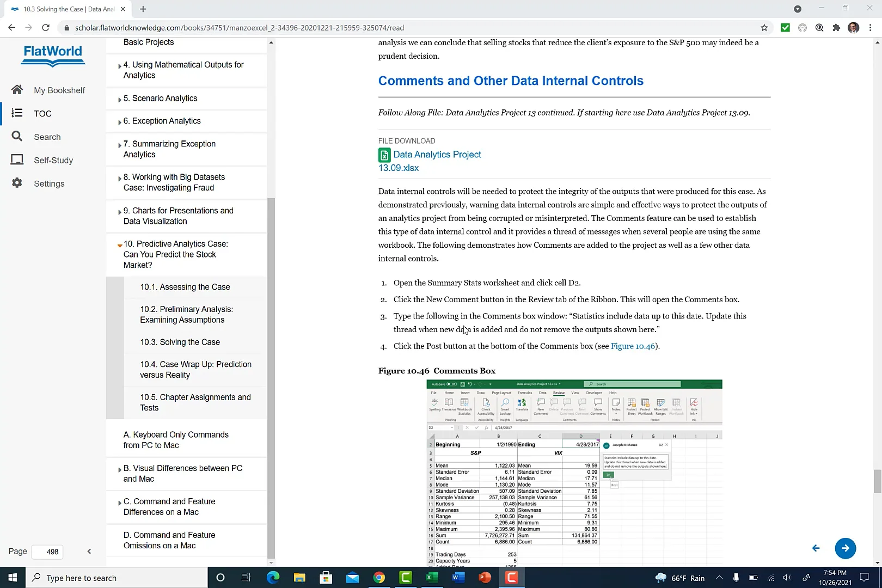The height and width of the screenshot is (588, 882).
Task: Launch Excel from the taskbar
Action: [x=432, y=578]
